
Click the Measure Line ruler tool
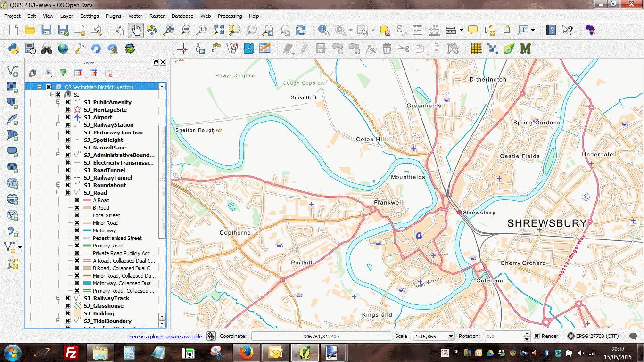(x=451, y=30)
